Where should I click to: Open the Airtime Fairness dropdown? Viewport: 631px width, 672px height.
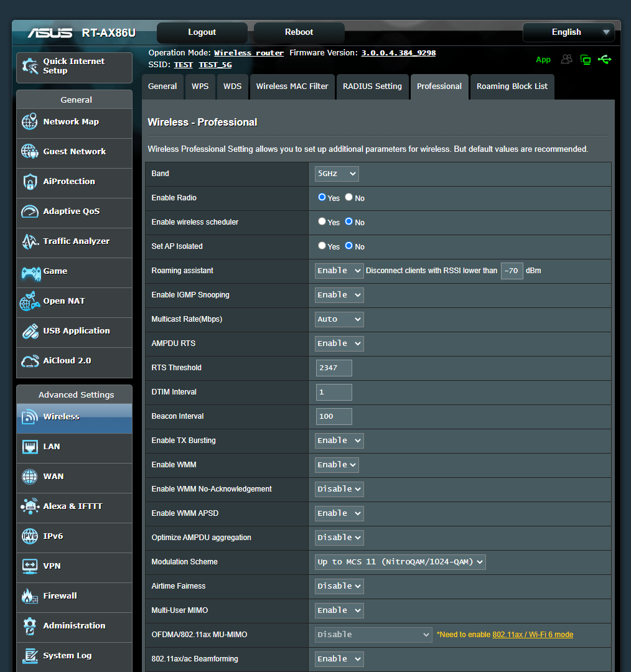click(x=339, y=586)
